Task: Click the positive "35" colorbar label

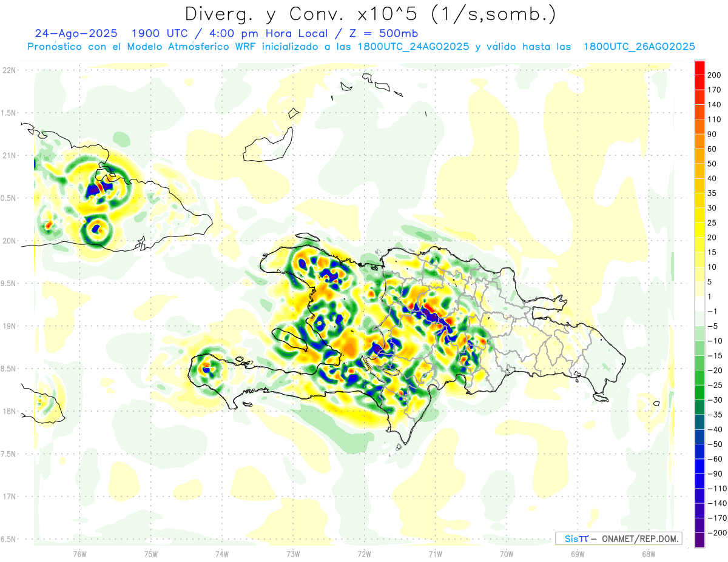Action: 713,193
